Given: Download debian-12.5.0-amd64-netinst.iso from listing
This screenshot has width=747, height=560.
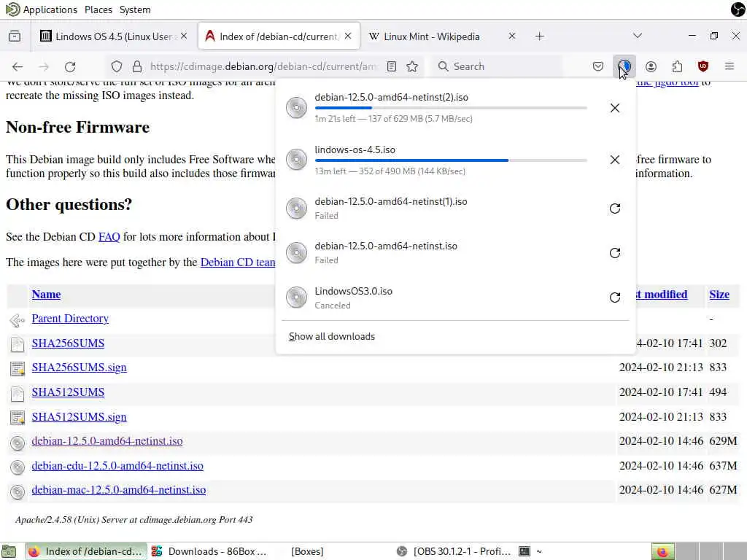Looking at the screenshot, I should pyautogui.click(x=107, y=441).
